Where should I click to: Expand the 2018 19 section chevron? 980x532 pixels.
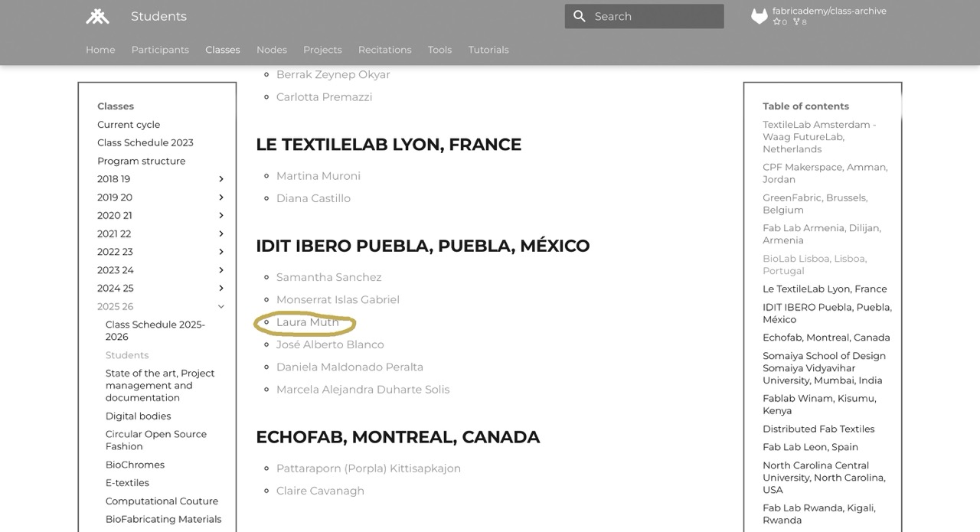tap(221, 179)
